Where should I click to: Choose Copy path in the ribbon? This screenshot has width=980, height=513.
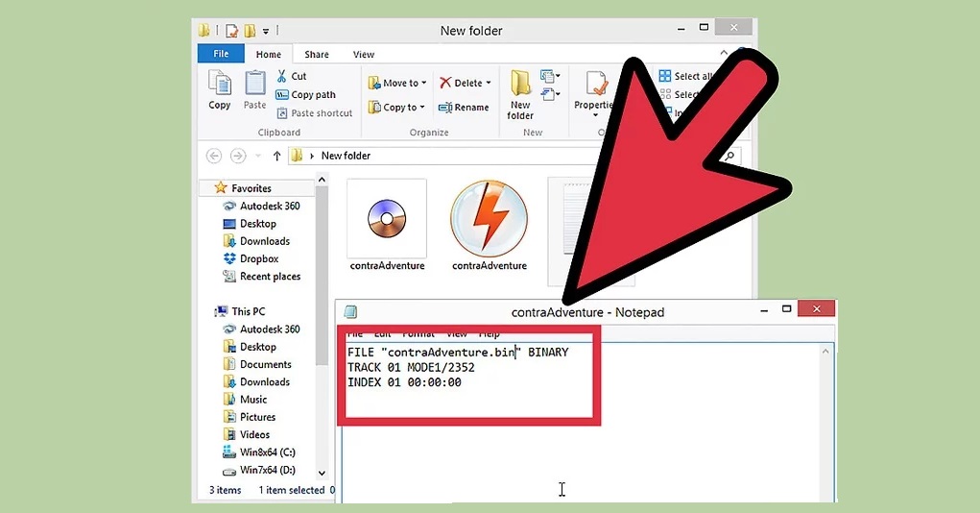click(305, 94)
